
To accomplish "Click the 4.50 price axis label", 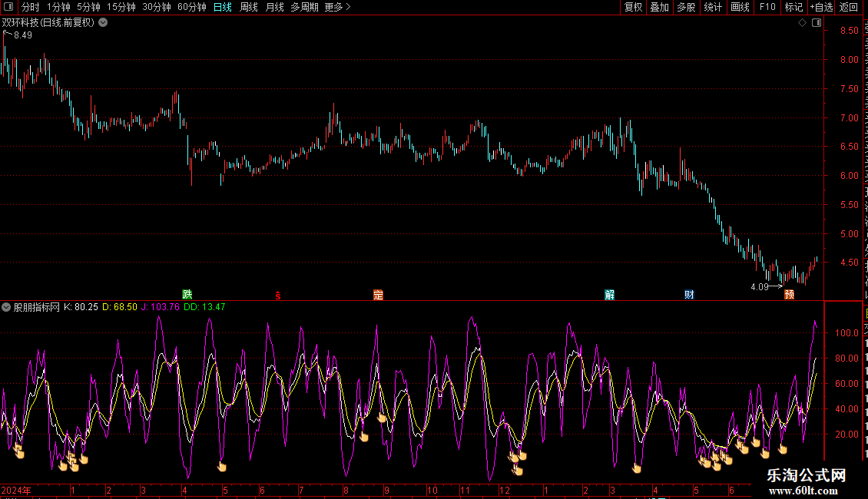I will pos(849,263).
